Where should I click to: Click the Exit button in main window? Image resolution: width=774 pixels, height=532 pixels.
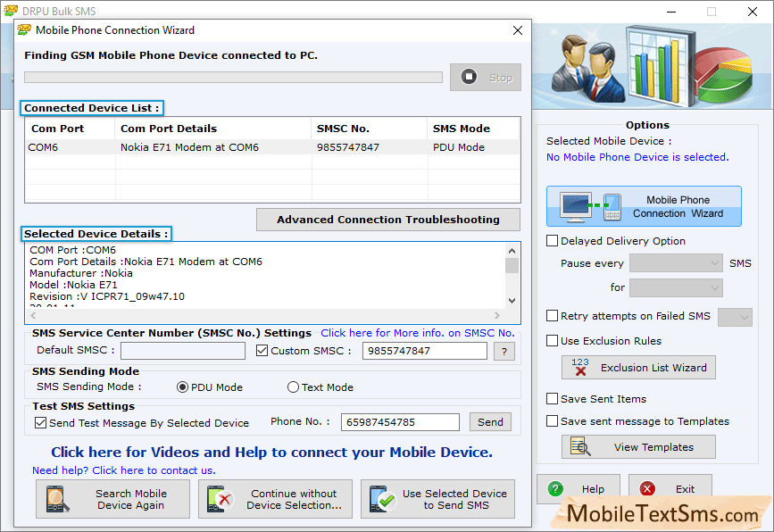670,488
